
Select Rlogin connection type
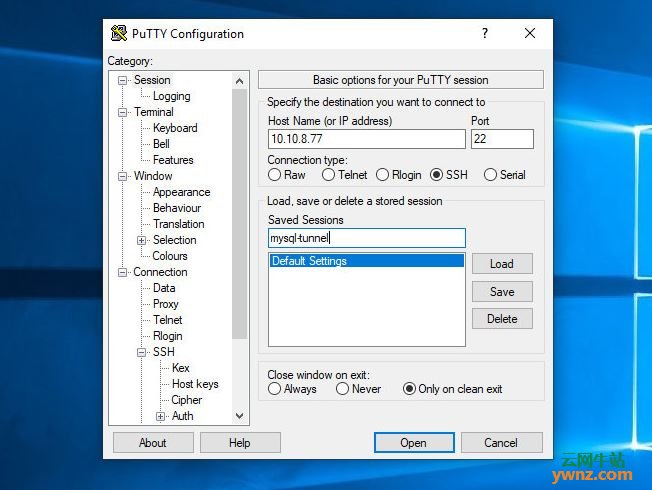[382, 175]
